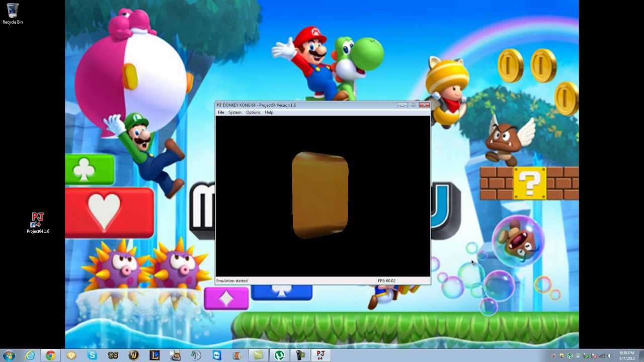
Task: Switch to uTorrent on the taskbar
Action: (x=279, y=355)
